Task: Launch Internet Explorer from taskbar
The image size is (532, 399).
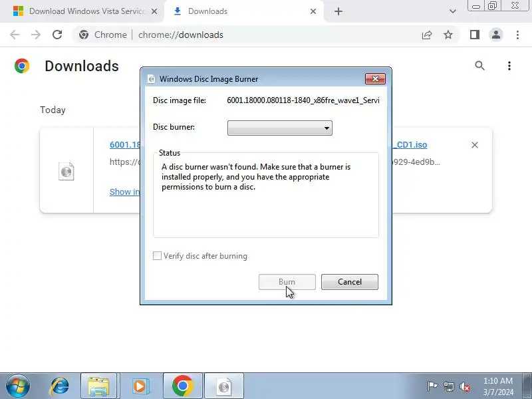Action: 59,386
